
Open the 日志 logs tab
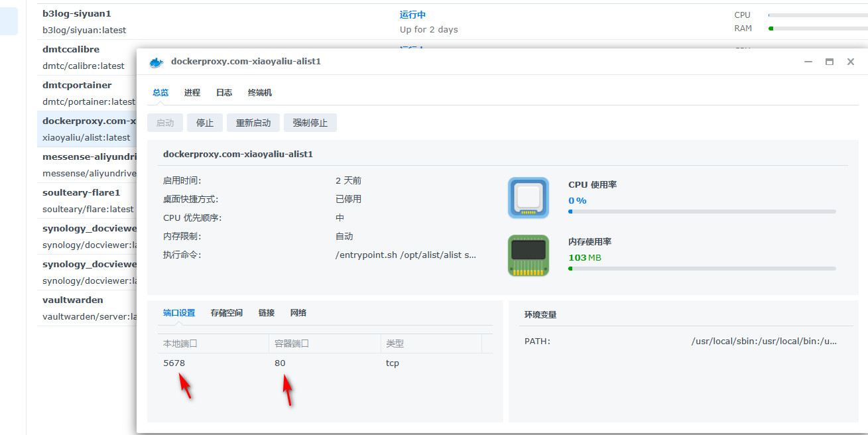[224, 93]
